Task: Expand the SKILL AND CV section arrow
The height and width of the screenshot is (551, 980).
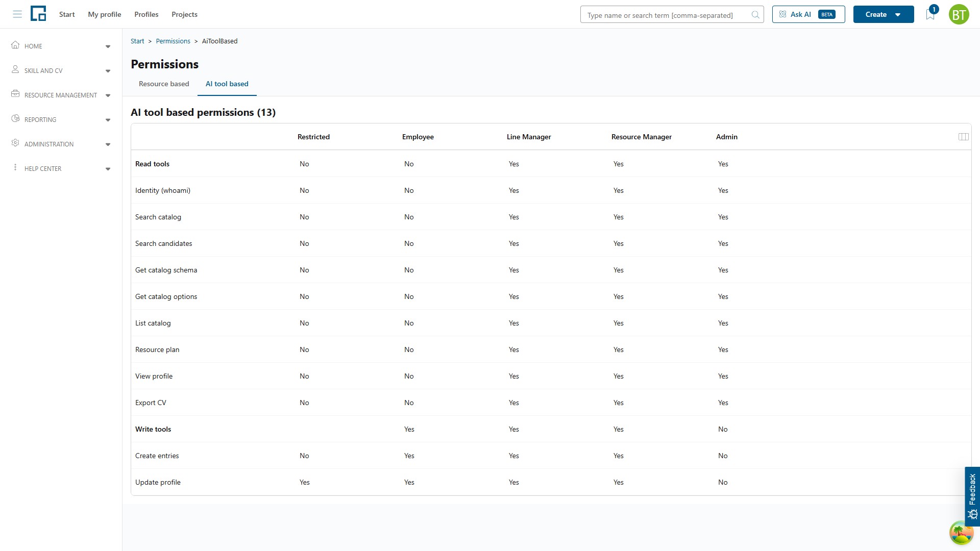Action: (x=108, y=71)
